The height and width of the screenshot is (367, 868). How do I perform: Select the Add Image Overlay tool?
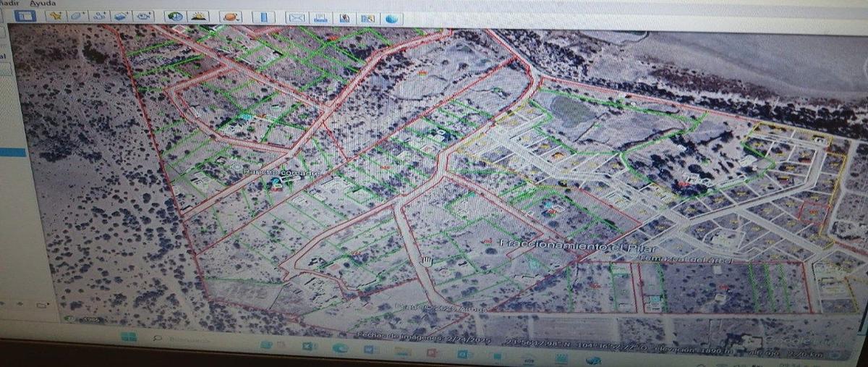click(122, 16)
